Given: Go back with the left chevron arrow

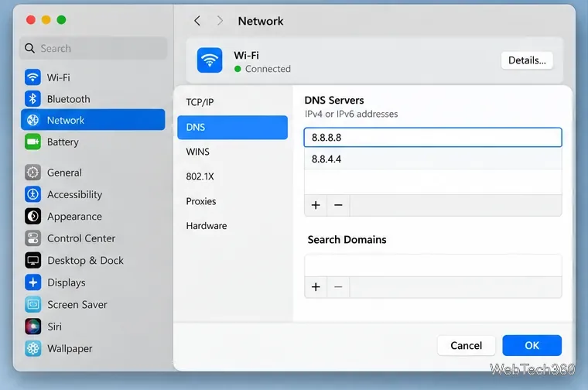Looking at the screenshot, I should tap(197, 21).
